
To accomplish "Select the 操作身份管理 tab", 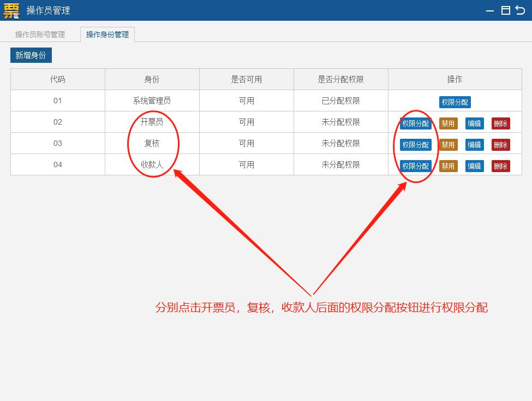I will (x=107, y=34).
